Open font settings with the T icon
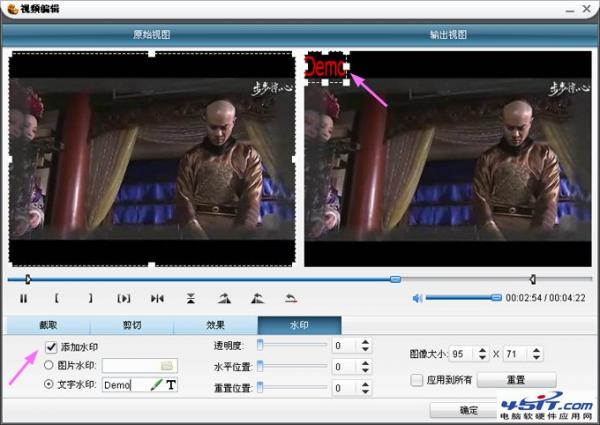The width and height of the screenshot is (600, 425). click(171, 385)
